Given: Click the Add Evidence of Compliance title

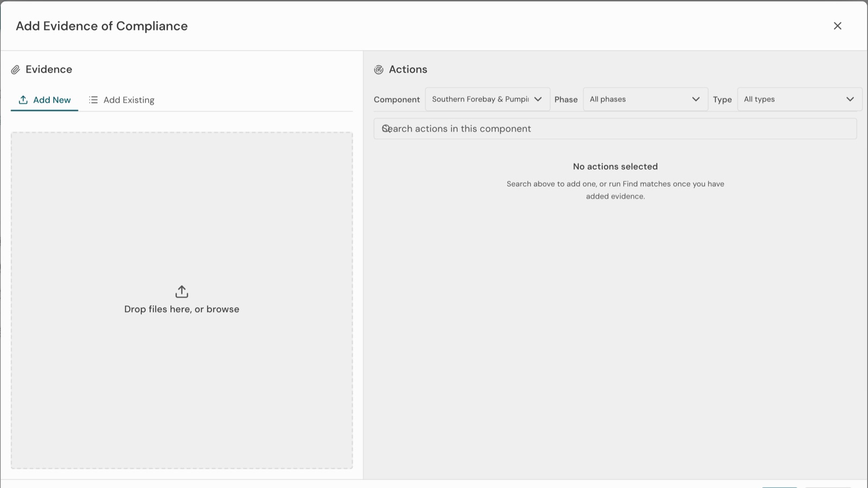Looking at the screenshot, I should point(102,26).
